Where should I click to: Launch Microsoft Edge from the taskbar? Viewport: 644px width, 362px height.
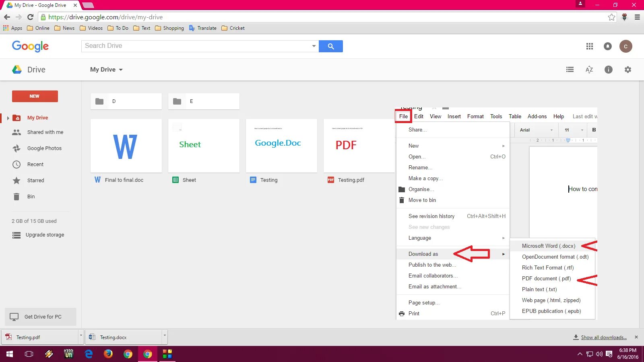pos(89,354)
